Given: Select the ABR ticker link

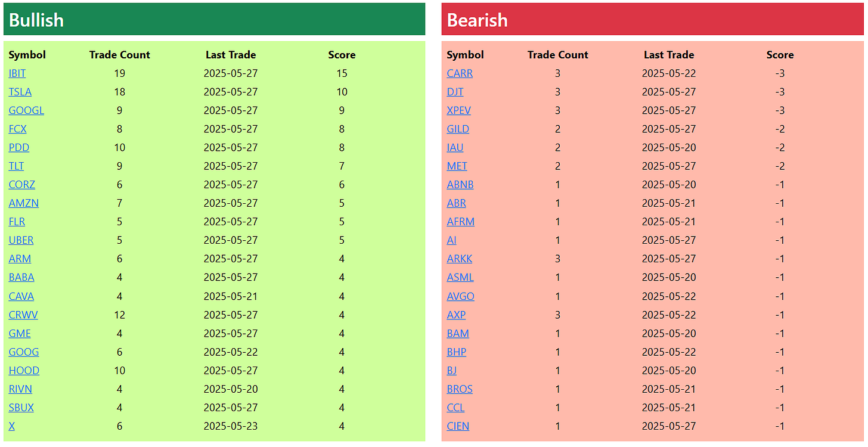Looking at the screenshot, I should pyautogui.click(x=457, y=203).
